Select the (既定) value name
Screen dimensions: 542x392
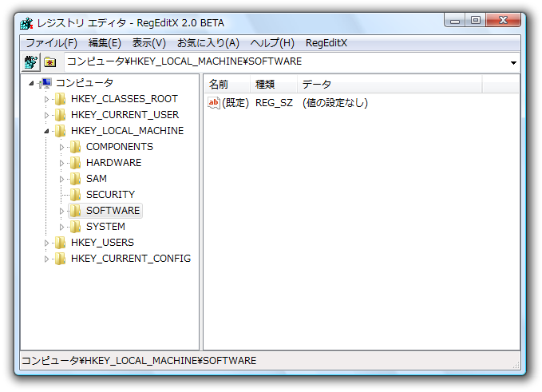pyautogui.click(x=235, y=103)
